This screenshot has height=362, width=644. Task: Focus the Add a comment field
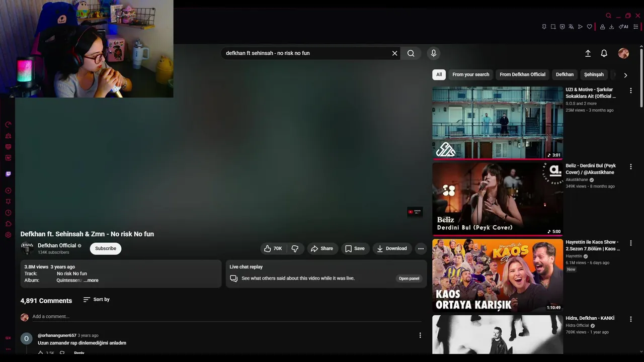coord(226,317)
